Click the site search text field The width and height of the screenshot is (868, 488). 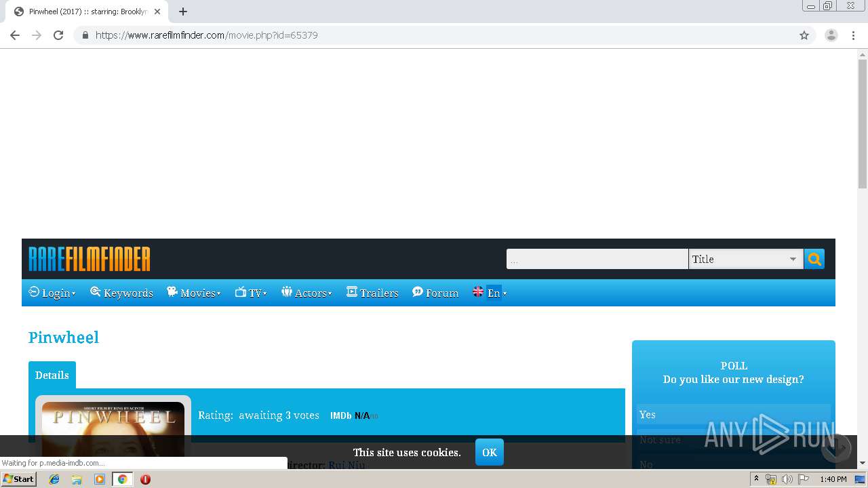click(597, 259)
